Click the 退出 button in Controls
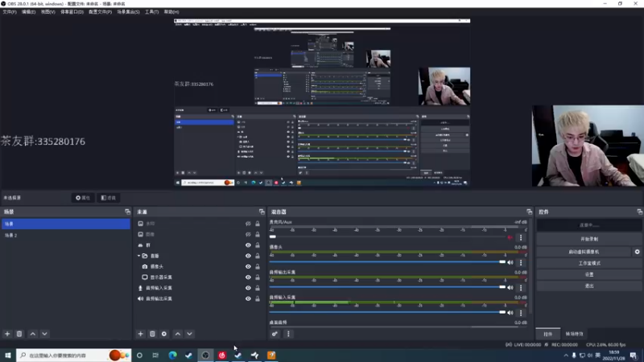The height and width of the screenshot is (362, 644). click(589, 286)
